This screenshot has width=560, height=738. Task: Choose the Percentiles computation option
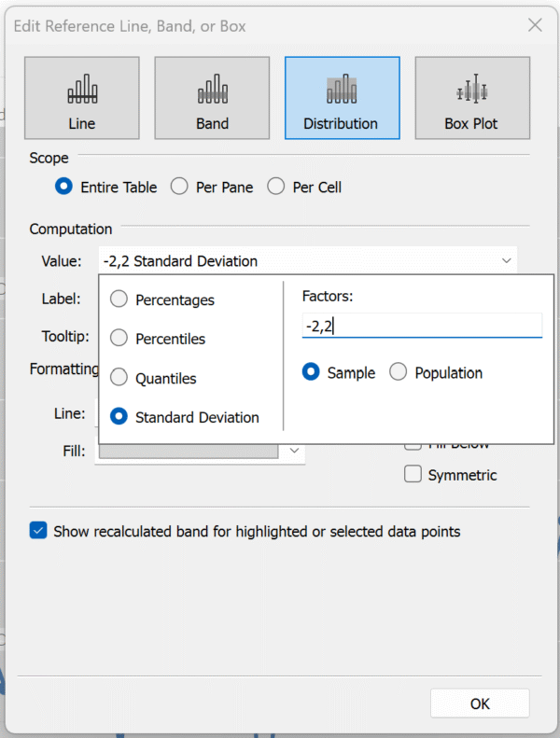119,339
